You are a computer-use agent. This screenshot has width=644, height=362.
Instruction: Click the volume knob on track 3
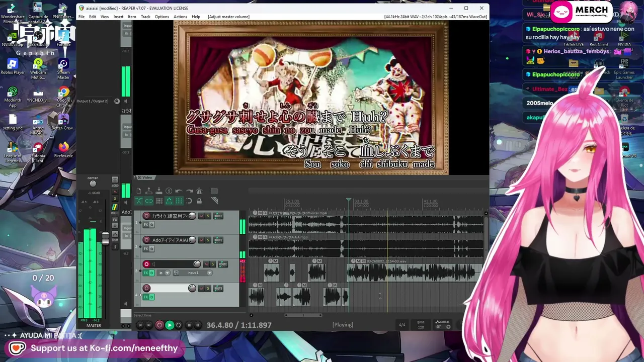tap(197, 264)
